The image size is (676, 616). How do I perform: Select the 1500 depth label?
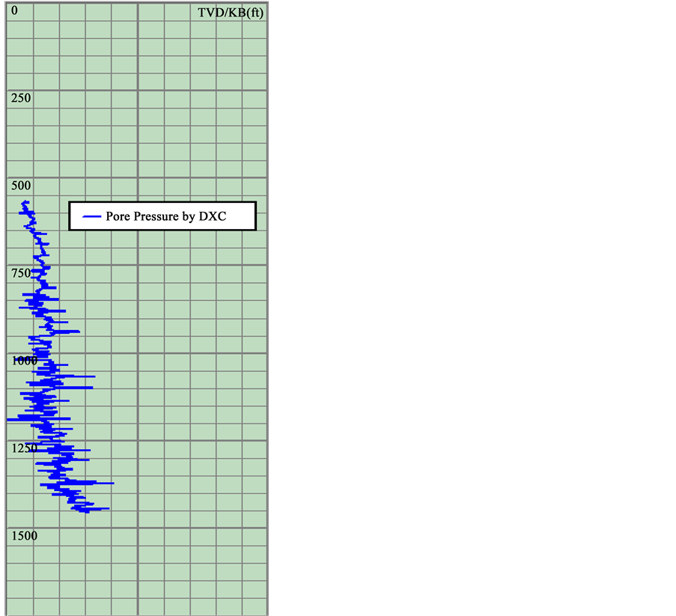[24, 536]
